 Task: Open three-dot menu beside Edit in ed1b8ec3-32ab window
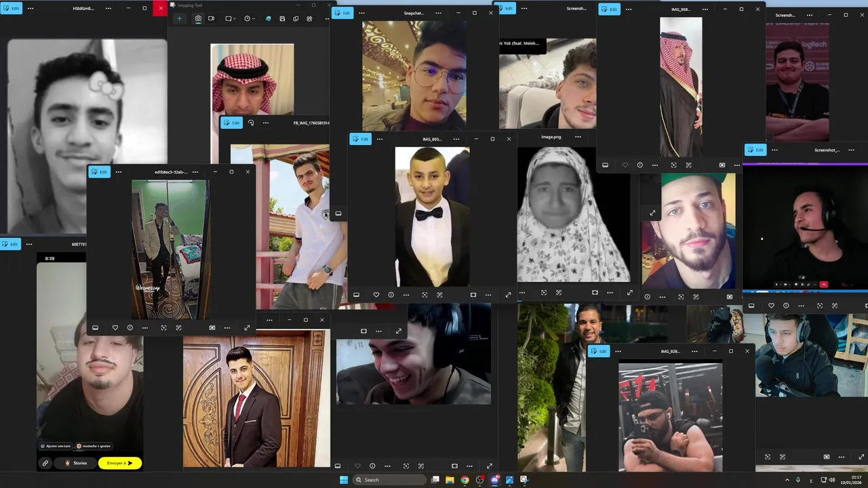click(119, 171)
